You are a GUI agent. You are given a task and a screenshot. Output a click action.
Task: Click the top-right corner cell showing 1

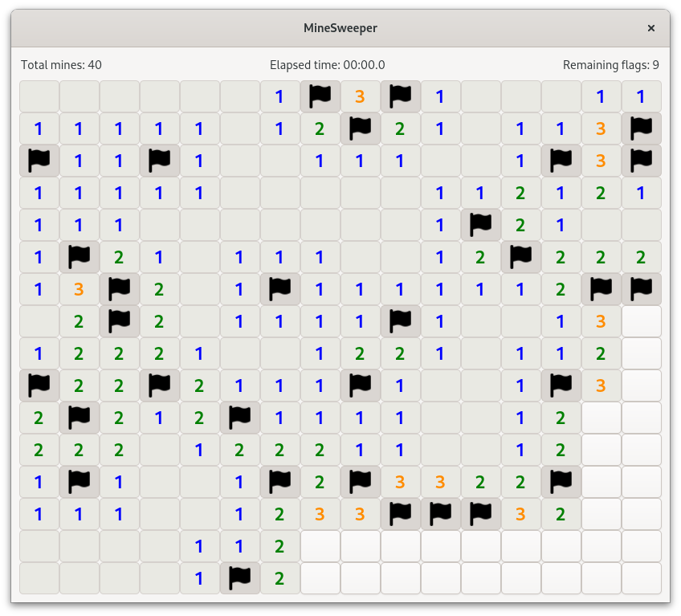click(x=641, y=96)
